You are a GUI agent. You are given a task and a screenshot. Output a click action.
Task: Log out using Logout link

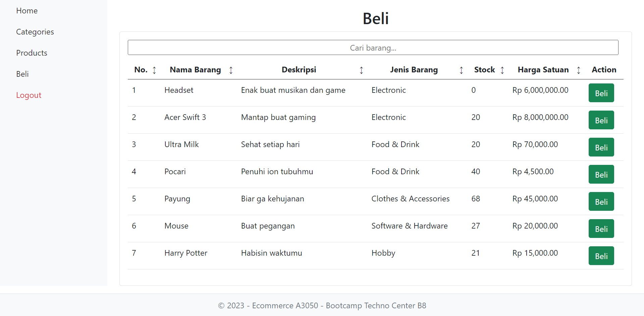click(29, 95)
